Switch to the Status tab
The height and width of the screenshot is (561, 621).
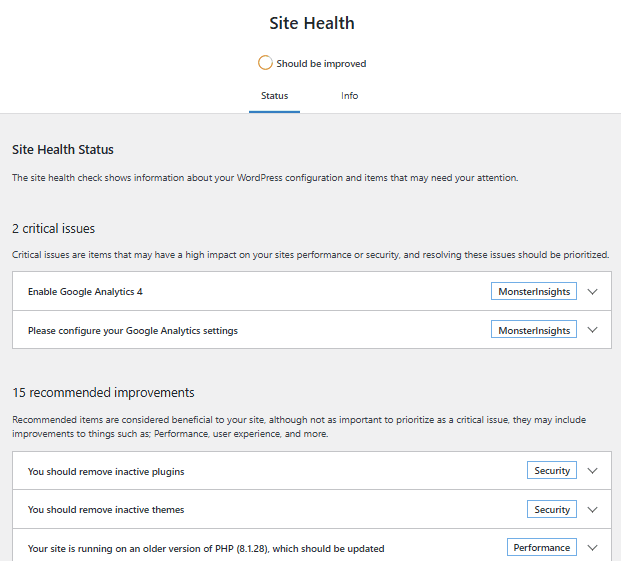[274, 96]
